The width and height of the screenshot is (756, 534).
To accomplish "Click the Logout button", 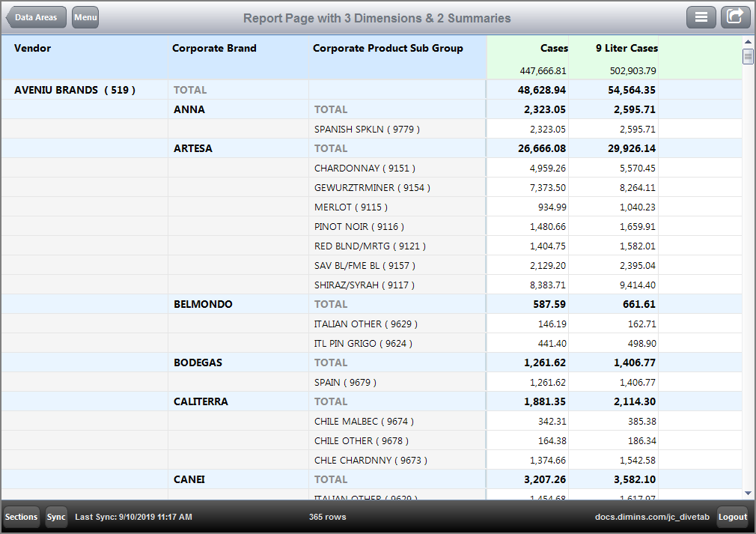I will pyautogui.click(x=732, y=517).
